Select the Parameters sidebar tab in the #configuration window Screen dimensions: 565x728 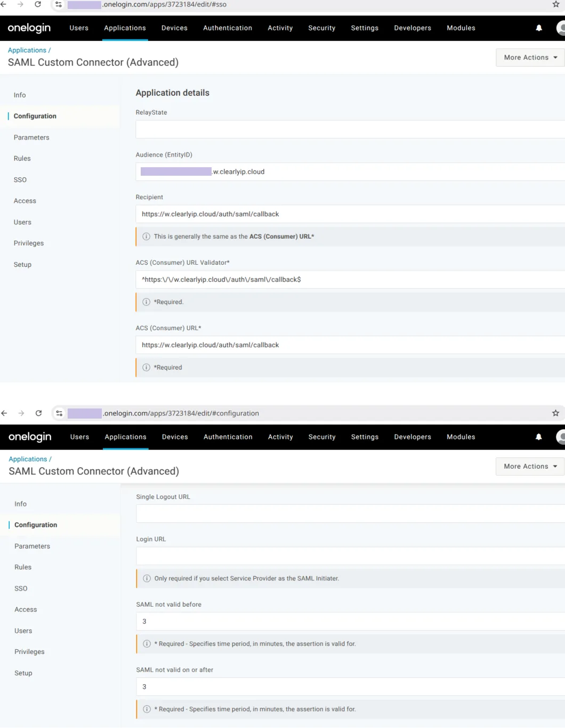pyautogui.click(x=32, y=546)
